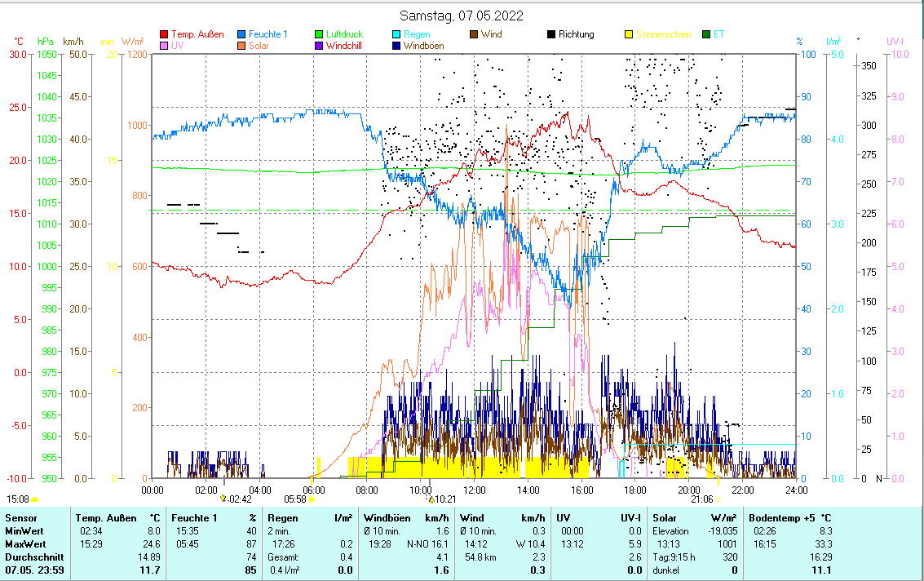Click the dark green ET legend square
Viewport: 924px width, 581px height.
[706, 34]
